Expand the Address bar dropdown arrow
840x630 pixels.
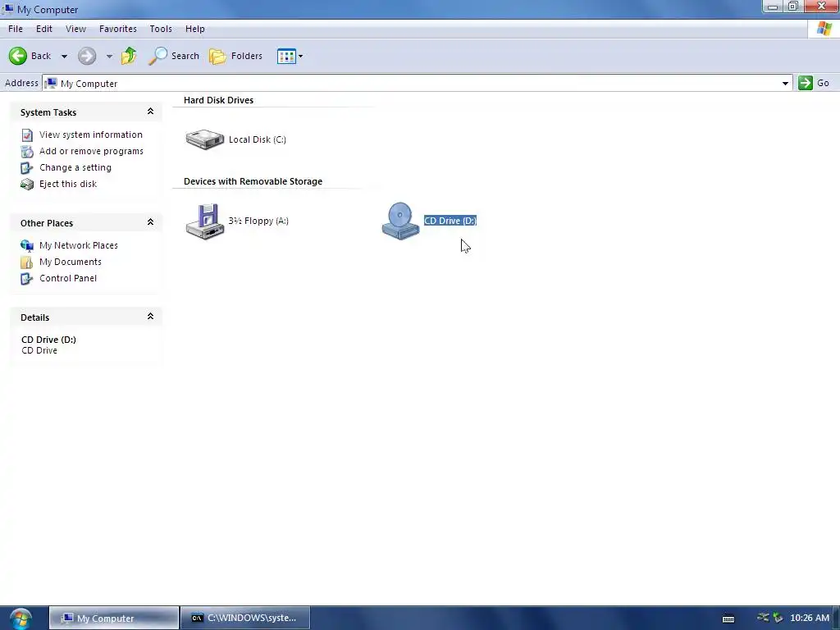tap(785, 83)
